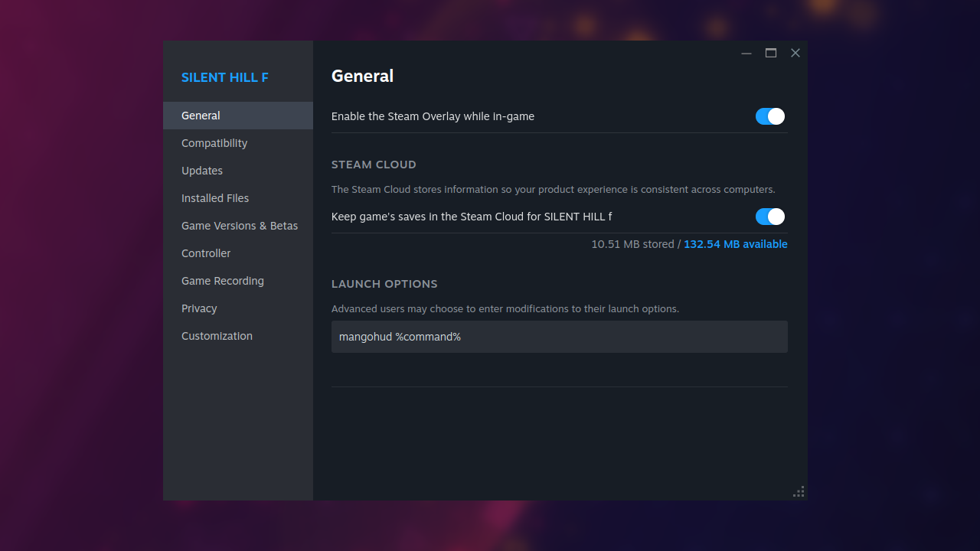The image size is (980, 551).
Task: Open the Compatibility section
Action: [x=214, y=142]
